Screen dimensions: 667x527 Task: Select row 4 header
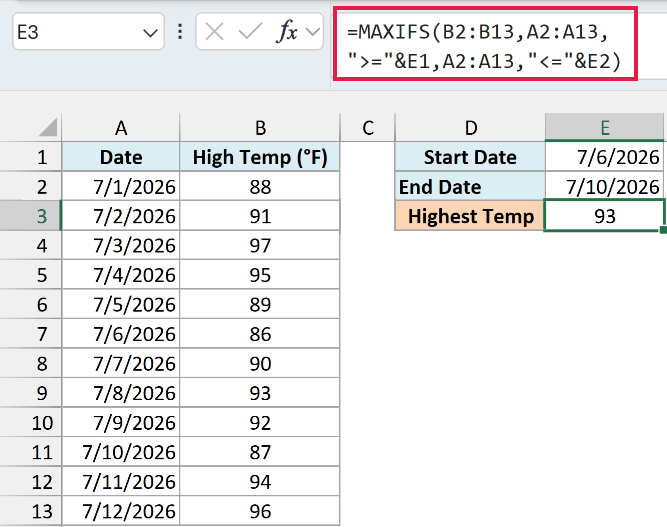pos(31,245)
